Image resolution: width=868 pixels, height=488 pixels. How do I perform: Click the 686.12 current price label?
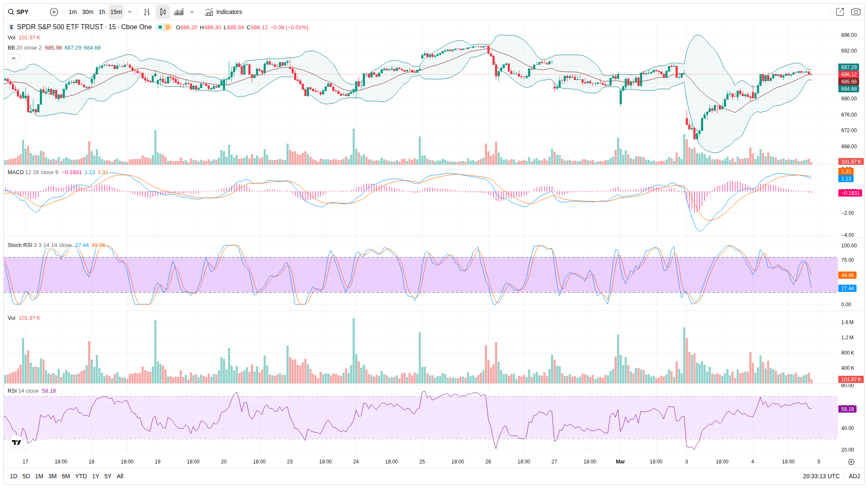849,75
